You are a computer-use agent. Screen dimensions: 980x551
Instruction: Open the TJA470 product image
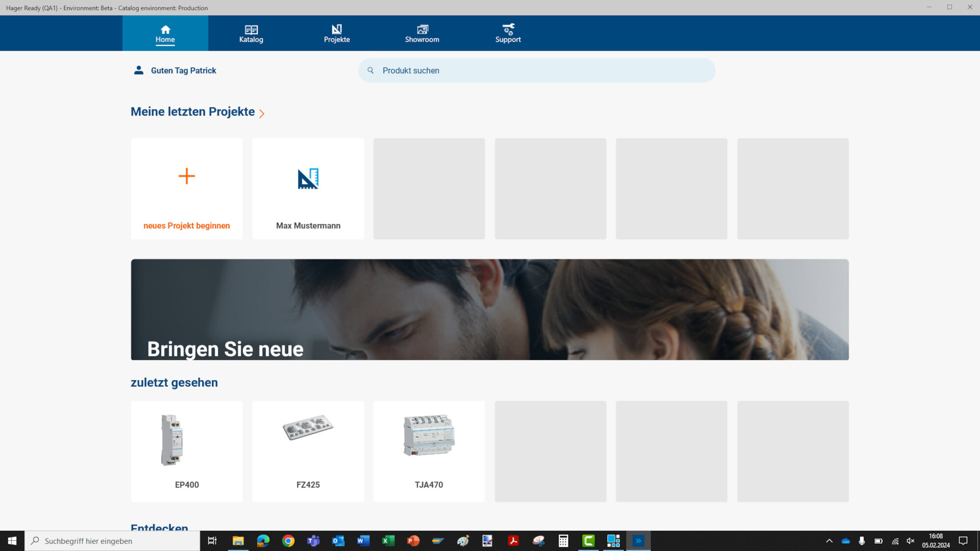point(429,435)
